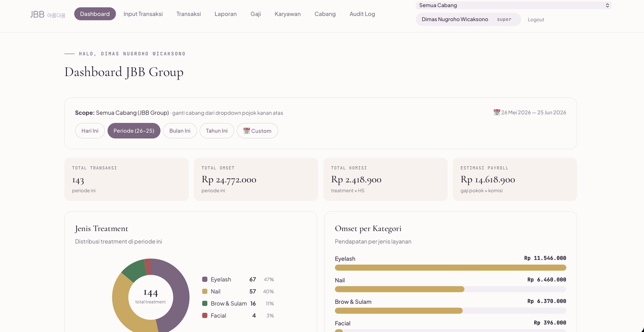Open the Input Transaksi page
Viewport: 644px width, 332px height.
[143, 14]
